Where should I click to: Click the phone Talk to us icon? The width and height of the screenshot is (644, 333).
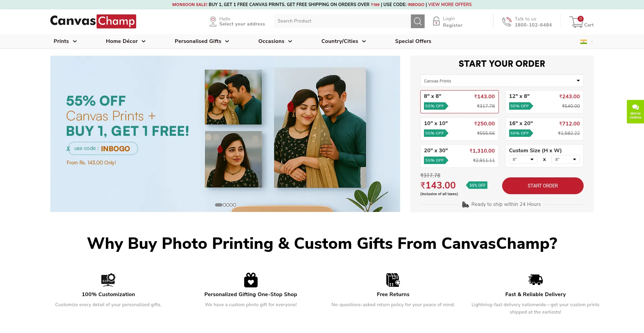click(506, 22)
